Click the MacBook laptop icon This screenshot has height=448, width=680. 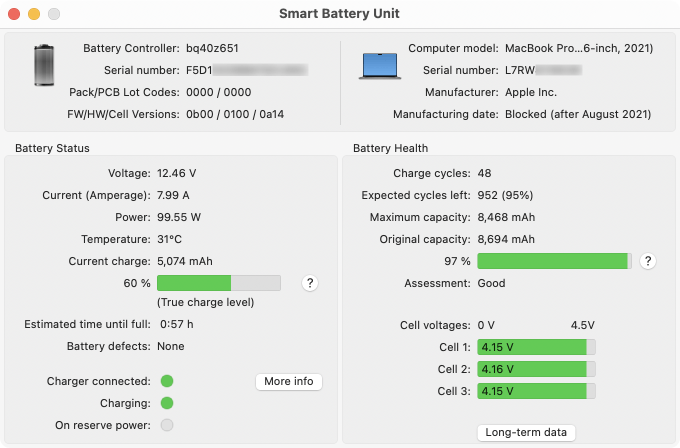(x=379, y=66)
